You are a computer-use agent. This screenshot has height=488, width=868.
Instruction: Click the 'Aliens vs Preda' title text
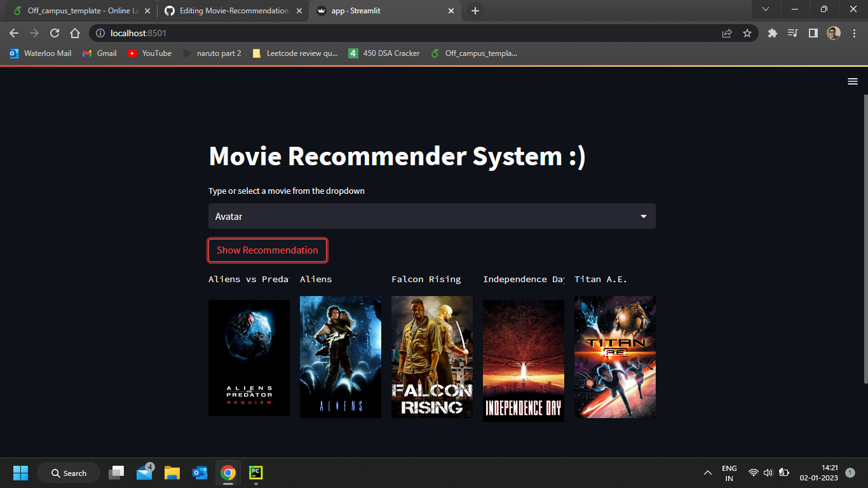[x=249, y=279]
